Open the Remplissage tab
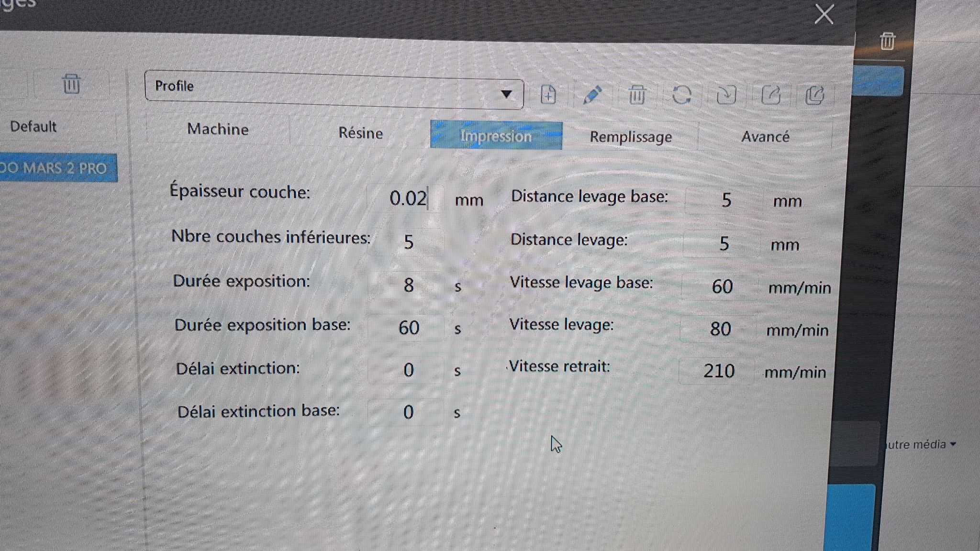This screenshot has width=980, height=551. [x=630, y=137]
